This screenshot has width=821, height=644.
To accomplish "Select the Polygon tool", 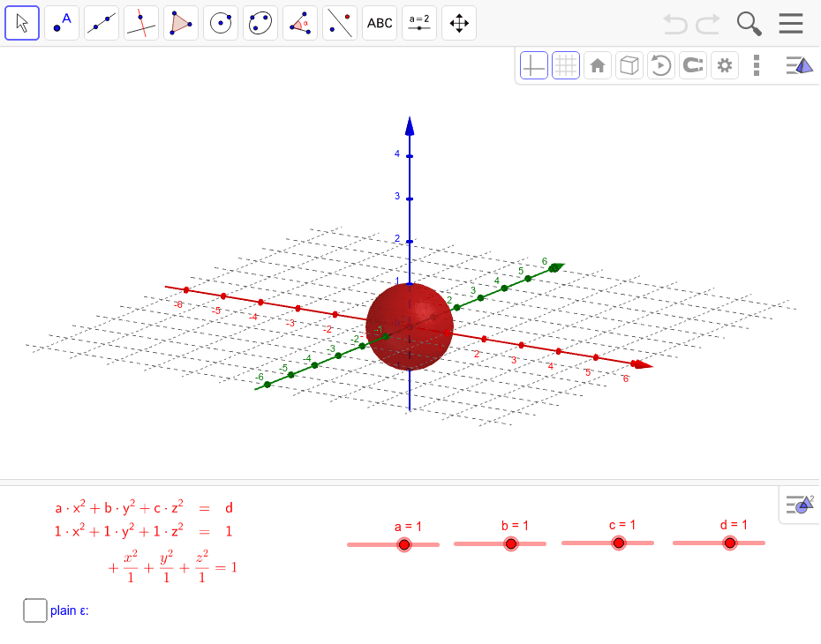I will coord(181,23).
